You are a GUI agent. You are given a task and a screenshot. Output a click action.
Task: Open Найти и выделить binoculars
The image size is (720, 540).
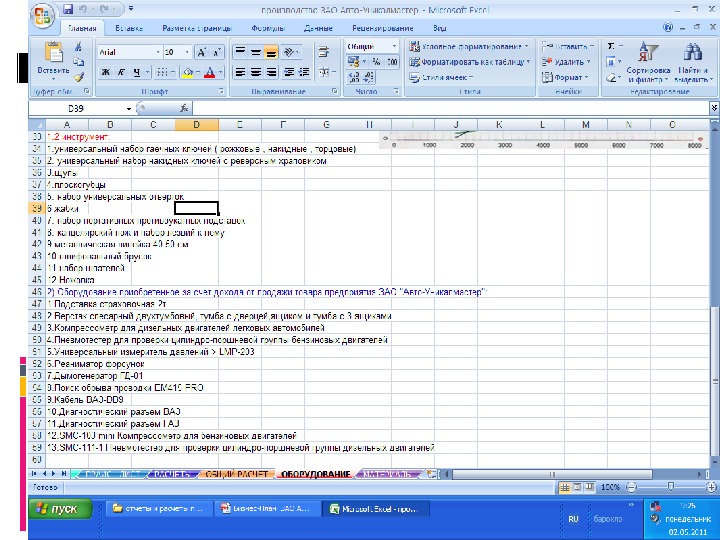[x=693, y=62]
